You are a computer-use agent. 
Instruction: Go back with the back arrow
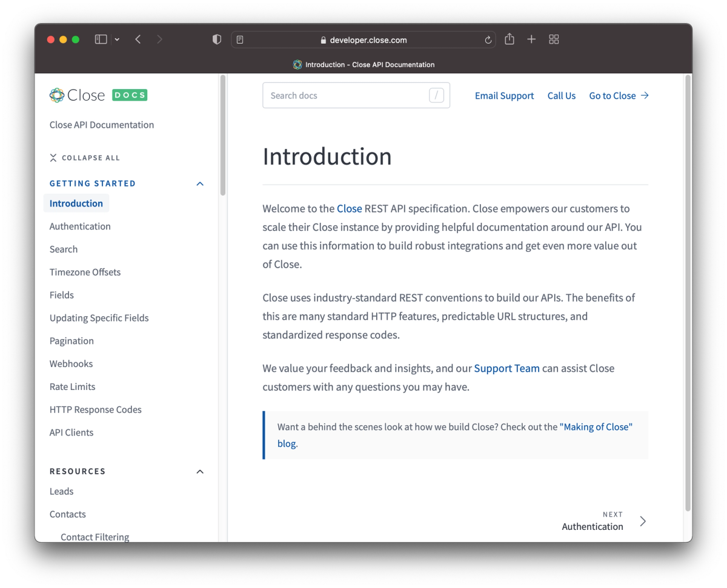click(x=138, y=39)
